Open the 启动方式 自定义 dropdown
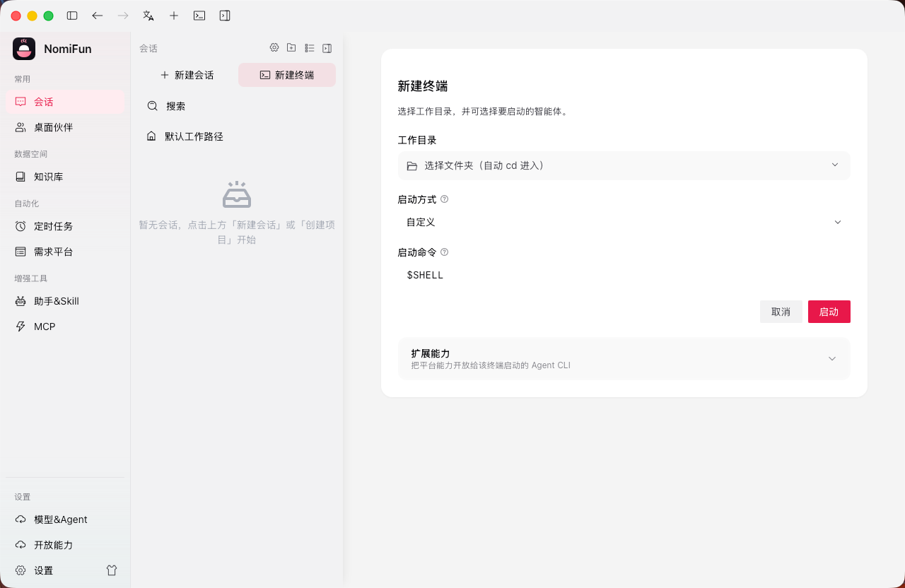Image resolution: width=905 pixels, height=588 pixels. click(x=624, y=222)
